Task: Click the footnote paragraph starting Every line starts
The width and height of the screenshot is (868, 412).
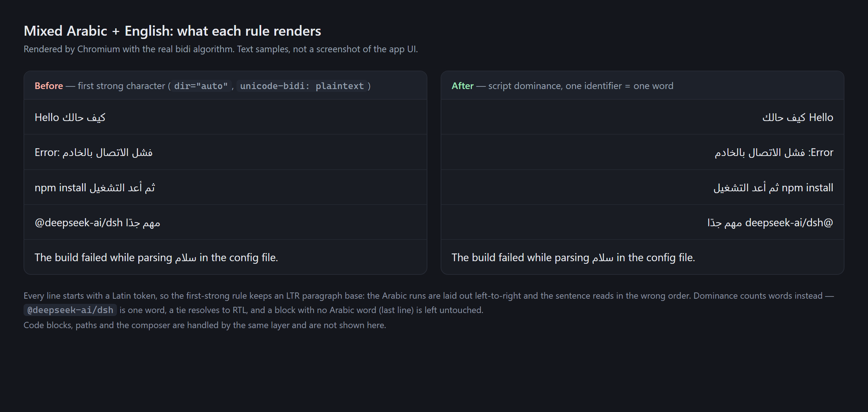Action: coord(429,303)
